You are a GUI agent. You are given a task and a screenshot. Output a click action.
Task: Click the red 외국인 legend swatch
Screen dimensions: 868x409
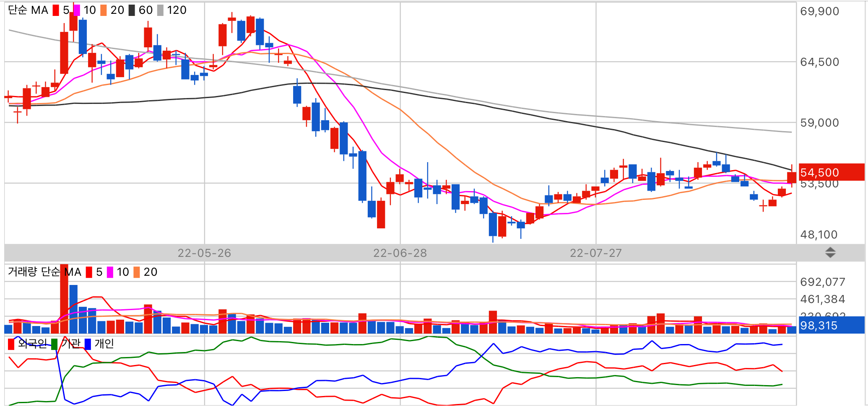pos(11,344)
